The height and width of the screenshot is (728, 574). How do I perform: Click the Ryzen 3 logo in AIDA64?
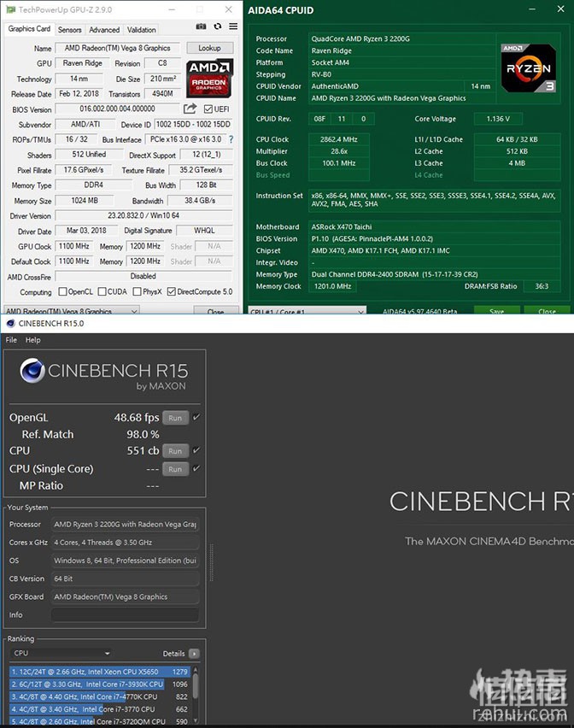tap(528, 68)
